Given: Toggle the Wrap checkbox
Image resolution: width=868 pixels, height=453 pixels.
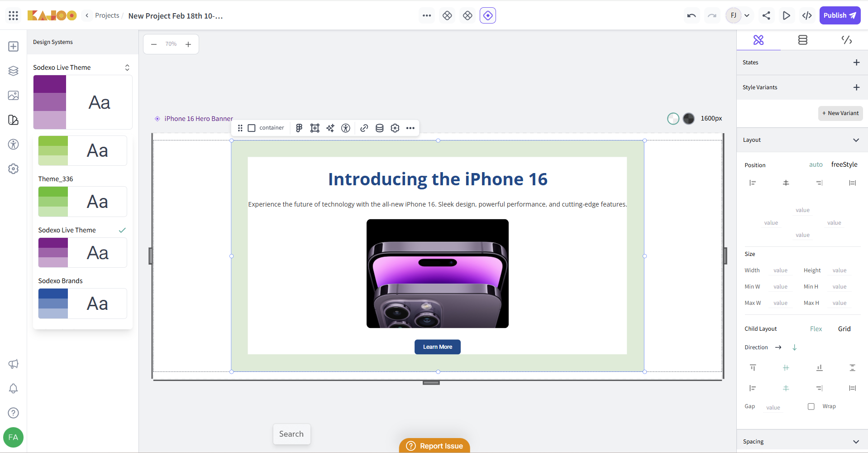Looking at the screenshot, I should [811, 406].
